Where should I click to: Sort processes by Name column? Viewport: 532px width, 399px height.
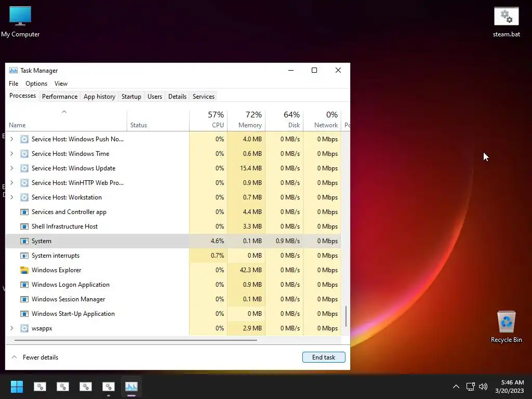[x=66, y=120]
